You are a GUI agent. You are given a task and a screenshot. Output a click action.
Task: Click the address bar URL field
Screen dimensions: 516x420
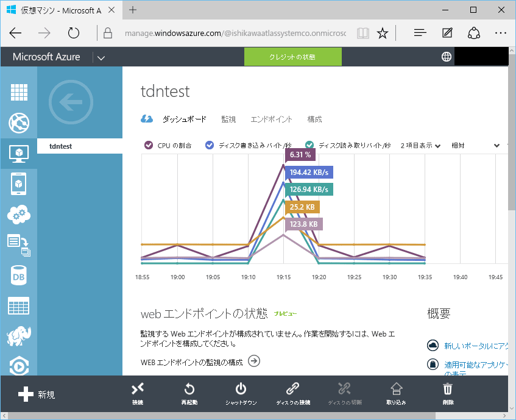pos(235,33)
